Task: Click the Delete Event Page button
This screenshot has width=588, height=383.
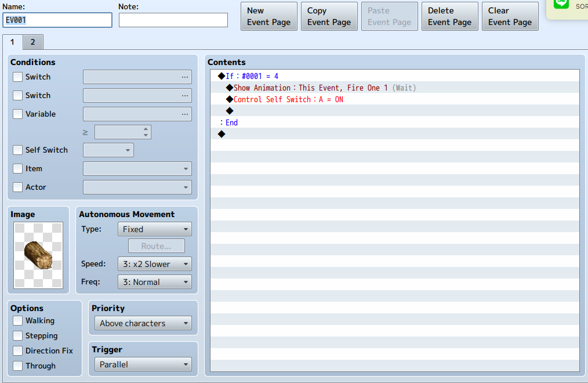Action: tap(450, 16)
